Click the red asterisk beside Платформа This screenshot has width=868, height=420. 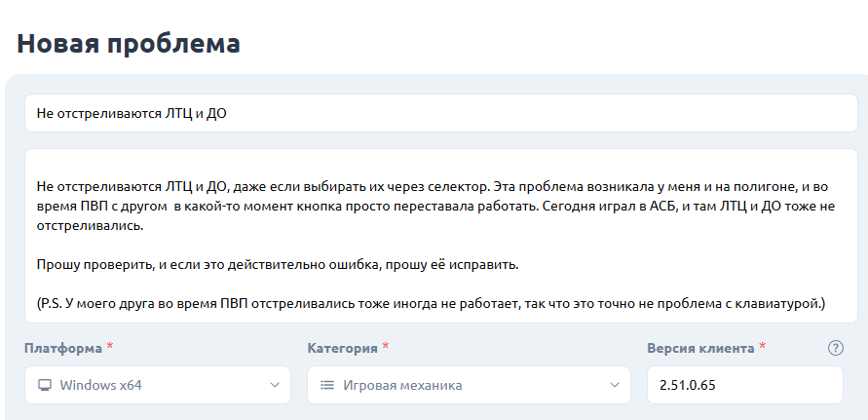[x=110, y=348]
